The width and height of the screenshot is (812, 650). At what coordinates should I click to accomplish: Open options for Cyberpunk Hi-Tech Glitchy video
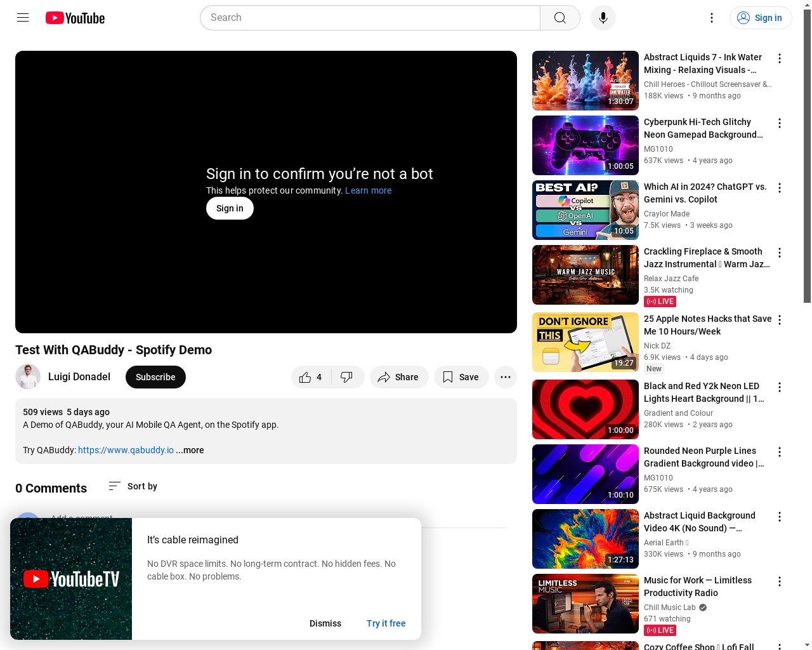coord(780,123)
